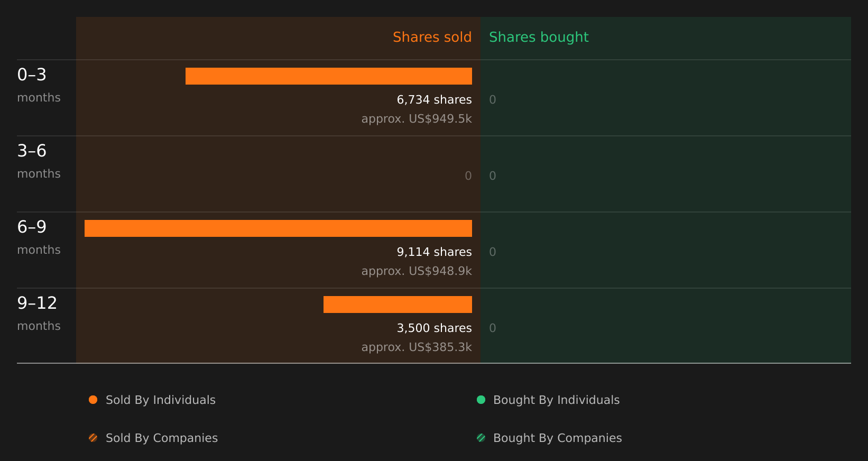Click the approx. US$948.9k amount

point(417,271)
